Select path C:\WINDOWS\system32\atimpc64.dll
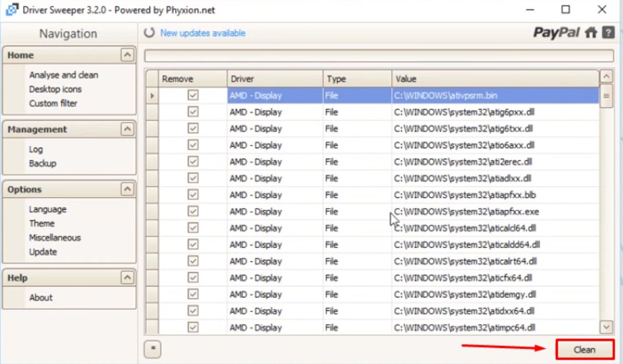 (465, 328)
